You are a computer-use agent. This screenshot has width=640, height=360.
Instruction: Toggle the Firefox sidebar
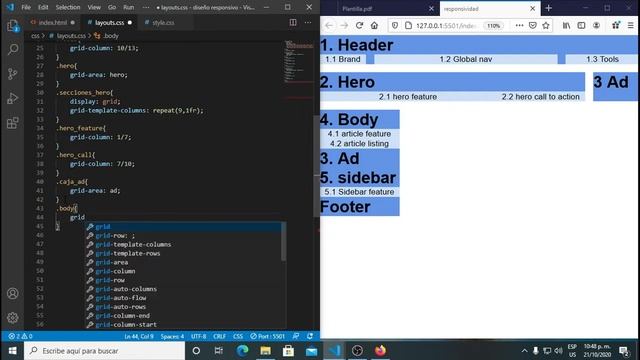(x=581, y=25)
